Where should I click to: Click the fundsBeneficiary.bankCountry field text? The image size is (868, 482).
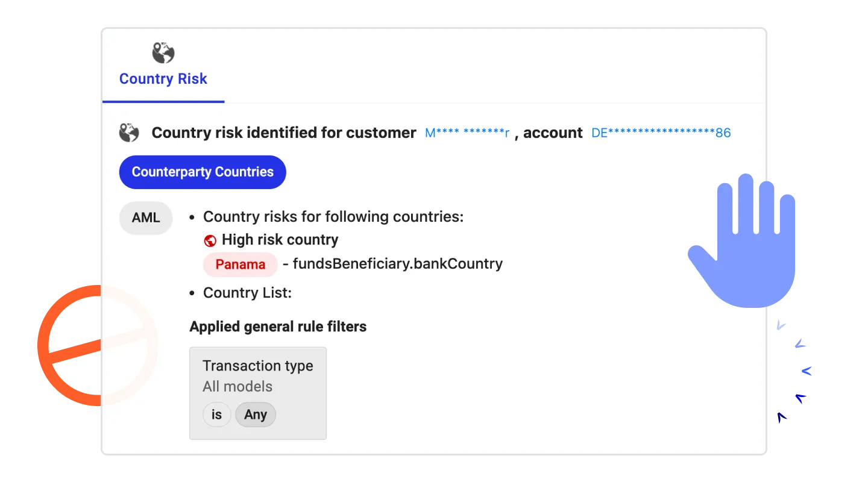[397, 264]
